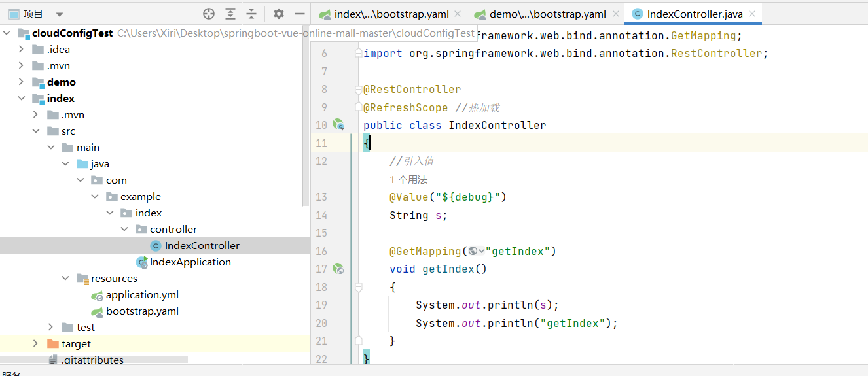Toggle the fold marker on the line 6 import
The image size is (868, 376).
point(358,53)
